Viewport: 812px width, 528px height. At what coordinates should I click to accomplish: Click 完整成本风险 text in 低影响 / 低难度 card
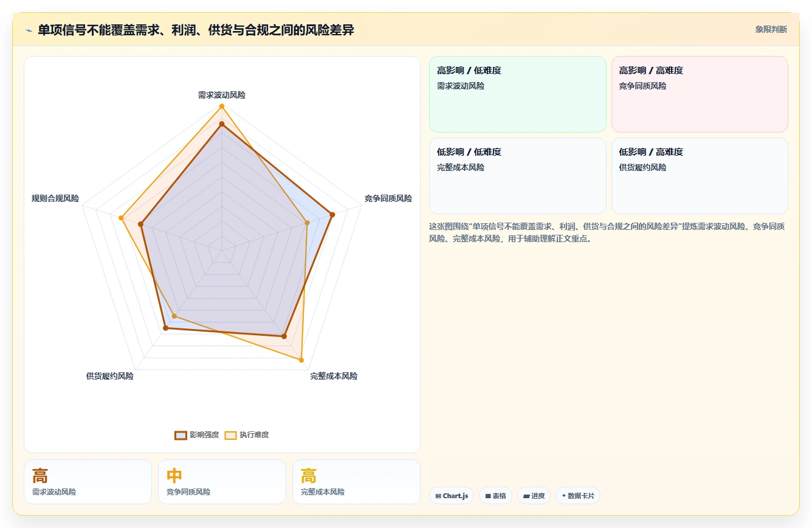(x=461, y=167)
